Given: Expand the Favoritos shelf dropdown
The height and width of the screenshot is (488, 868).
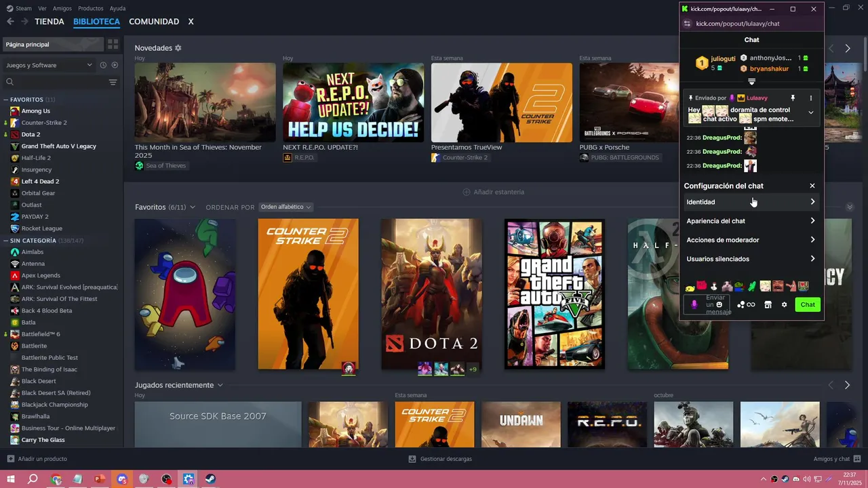Looking at the screenshot, I should point(192,207).
